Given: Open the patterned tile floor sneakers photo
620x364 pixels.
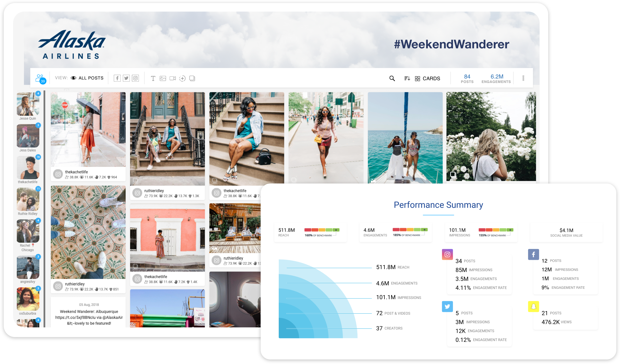Looking at the screenshot, I should 88,232.
